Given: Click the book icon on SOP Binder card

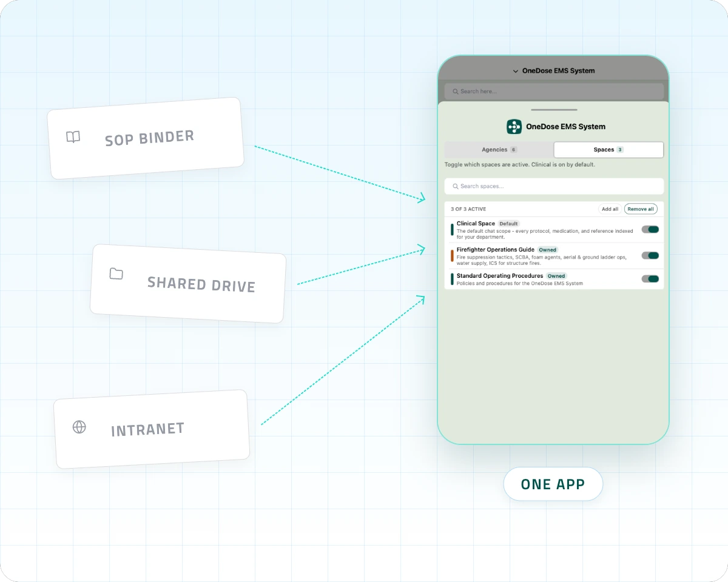Looking at the screenshot, I should [73, 137].
